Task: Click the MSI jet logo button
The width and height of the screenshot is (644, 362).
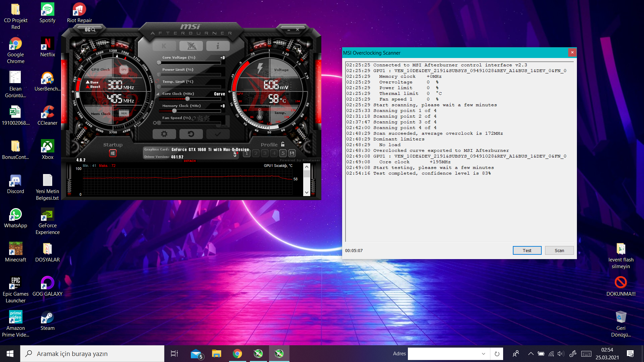Action: pyautogui.click(x=191, y=46)
